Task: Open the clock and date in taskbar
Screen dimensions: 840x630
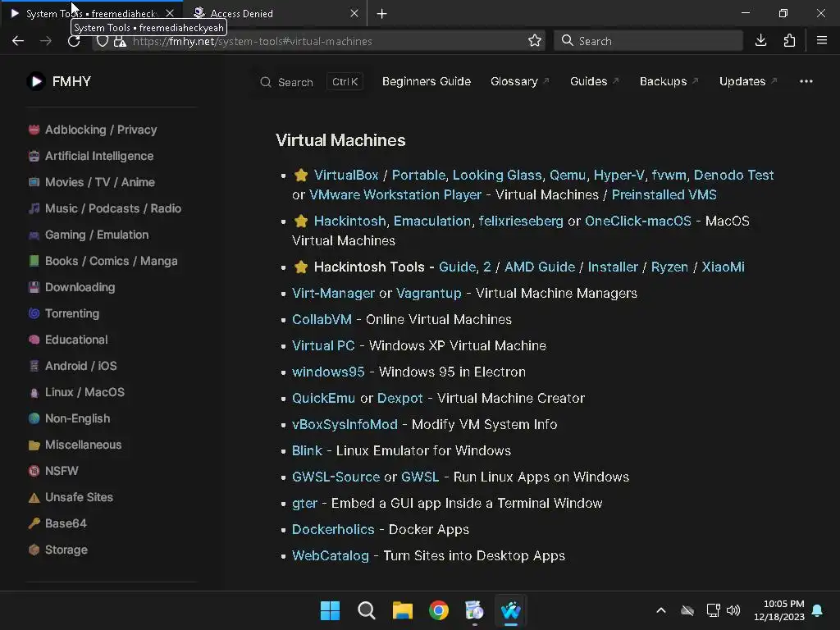Action: coord(779,610)
